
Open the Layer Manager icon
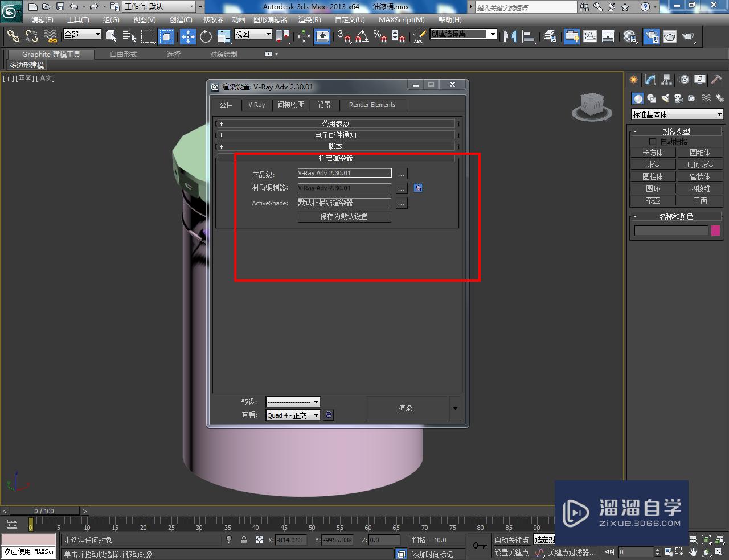tap(550, 36)
